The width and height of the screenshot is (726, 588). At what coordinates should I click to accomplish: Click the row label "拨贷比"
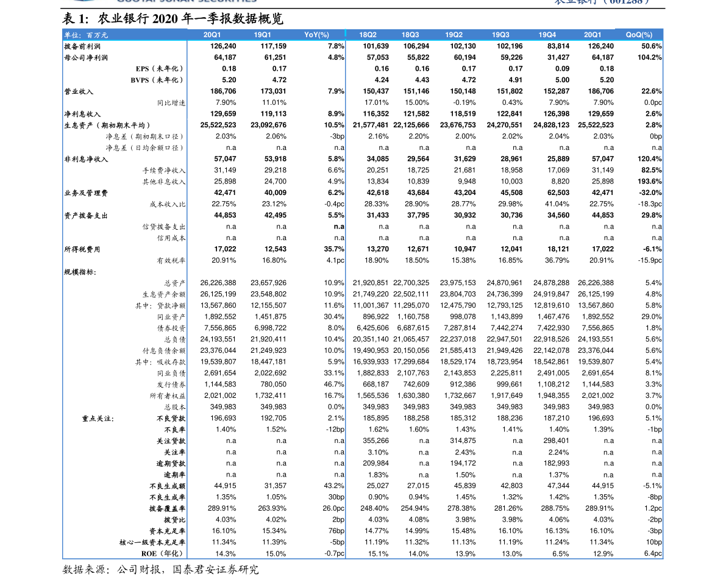click(175, 520)
